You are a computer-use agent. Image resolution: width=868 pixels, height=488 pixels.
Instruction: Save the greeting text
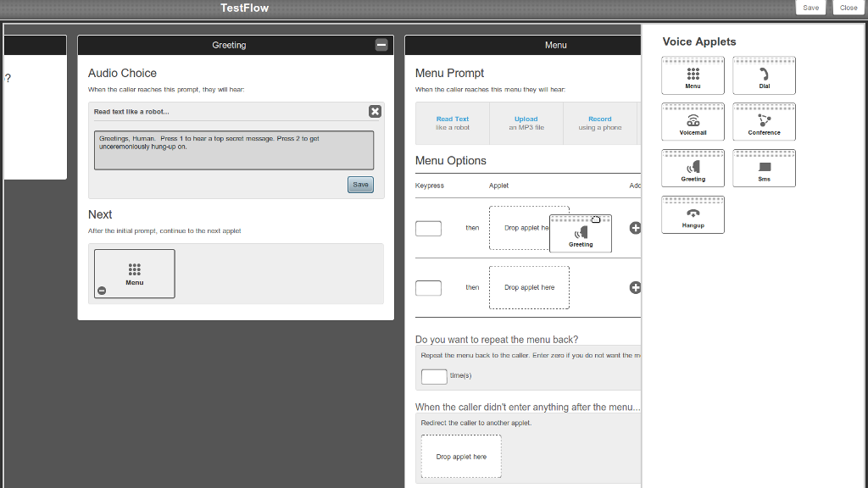pyautogui.click(x=360, y=184)
